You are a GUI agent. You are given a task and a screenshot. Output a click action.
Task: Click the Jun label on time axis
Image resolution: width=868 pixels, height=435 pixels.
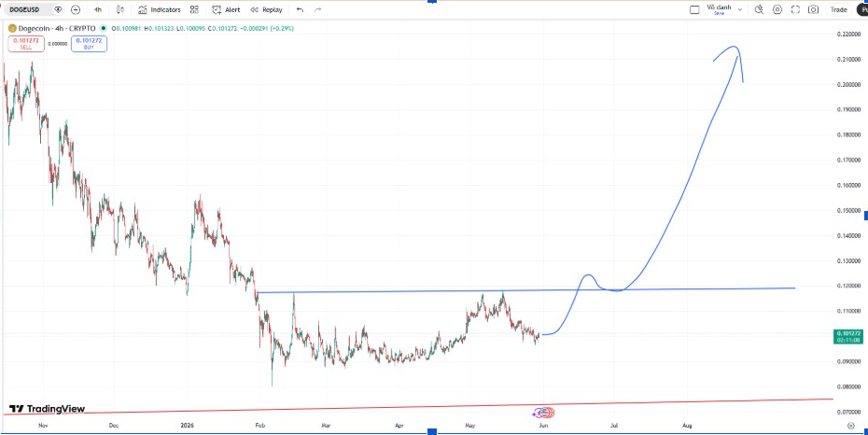pos(543,426)
